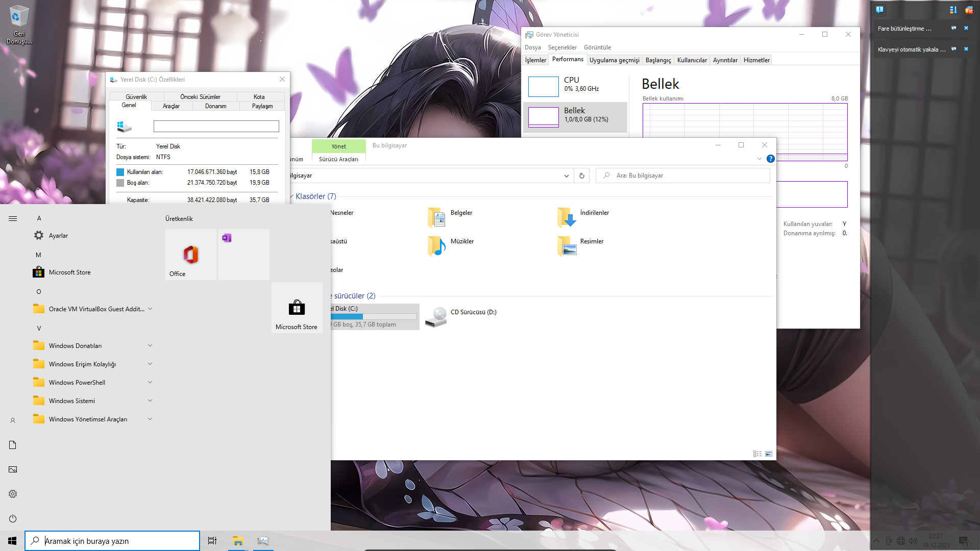Open Microsoft Store in the app list
The image size is (980, 551).
pyautogui.click(x=92, y=272)
